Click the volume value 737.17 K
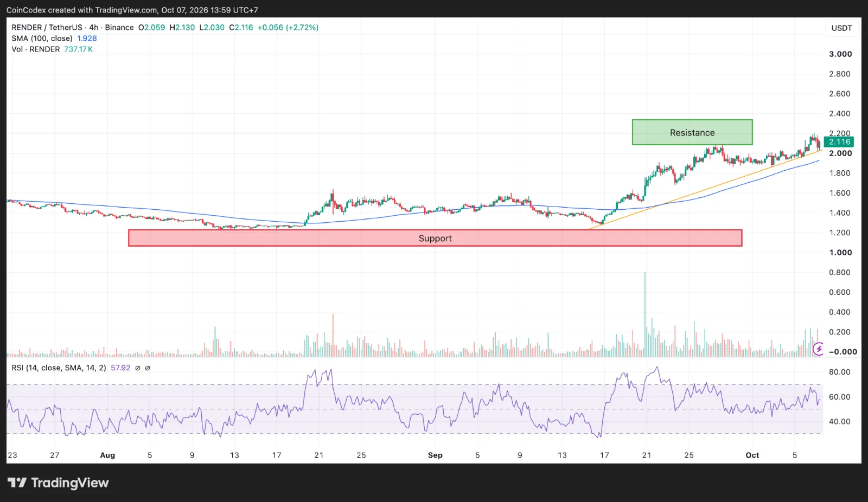The image size is (868, 502). (79, 49)
